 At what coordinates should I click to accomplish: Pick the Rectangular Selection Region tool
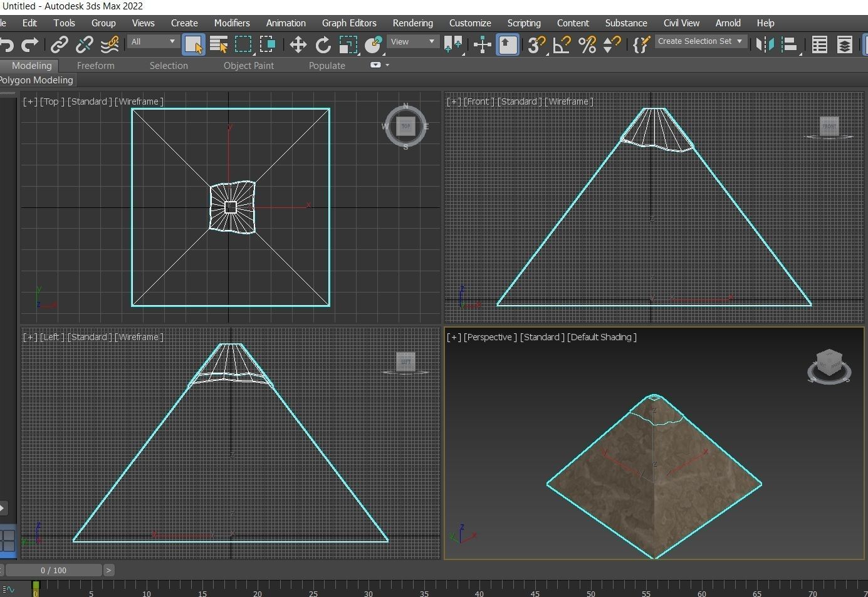[243, 44]
